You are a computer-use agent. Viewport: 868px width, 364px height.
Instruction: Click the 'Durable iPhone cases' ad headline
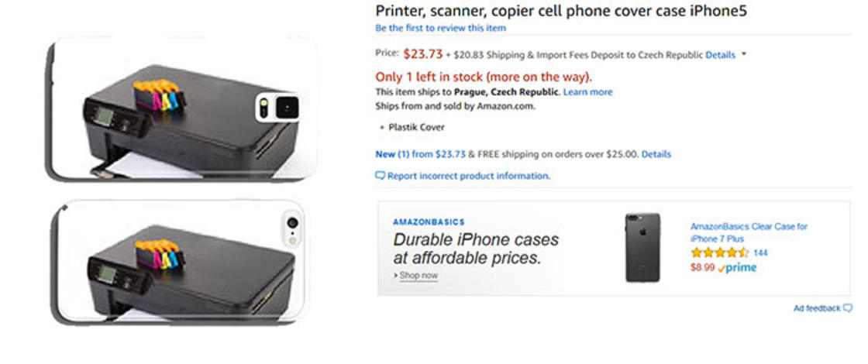(x=475, y=249)
